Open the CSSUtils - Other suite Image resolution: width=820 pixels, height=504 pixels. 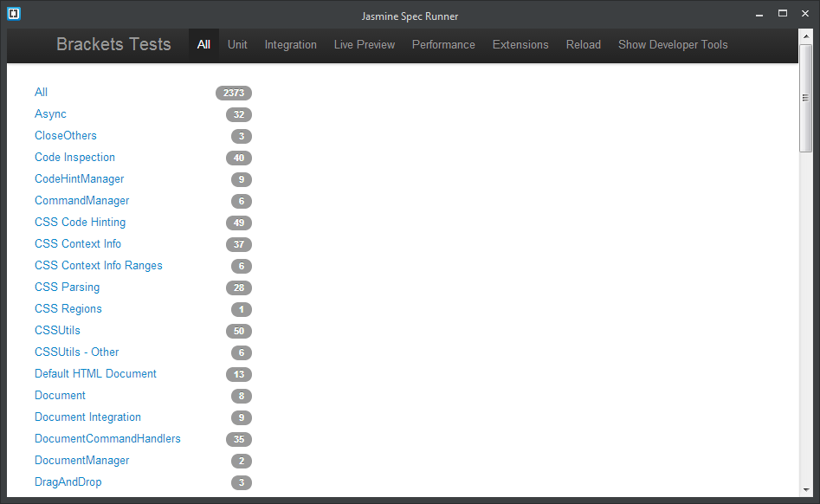(77, 352)
